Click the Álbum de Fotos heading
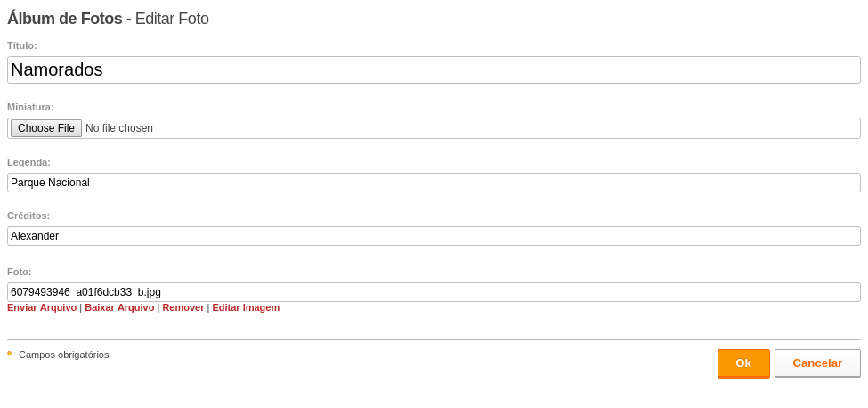Screen dimensions: 868x408 (65, 19)
